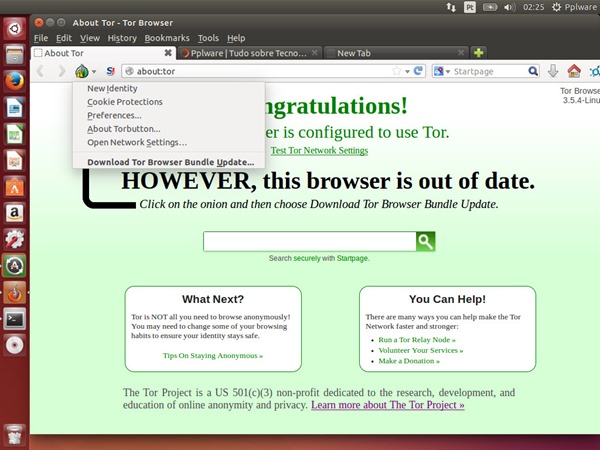Open the Tools menu
The image size is (600, 450).
[208, 38]
